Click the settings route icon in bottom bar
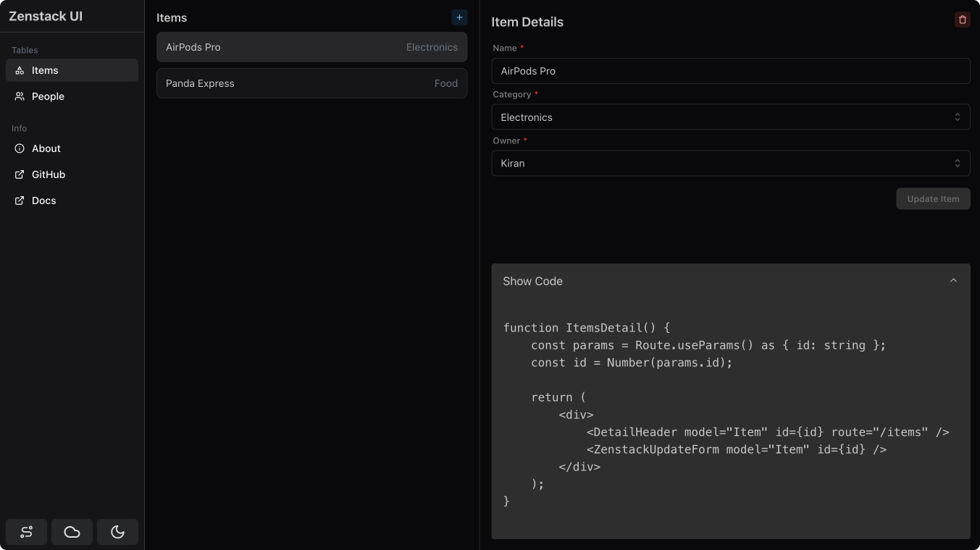 point(27,532)
